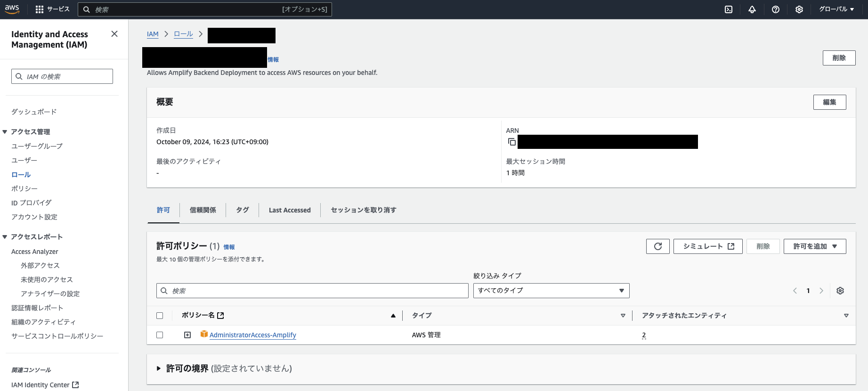This screenshot has width=868, height=391.
Task: Focus the top AWS search field
Action: click(x=204, y=9)
